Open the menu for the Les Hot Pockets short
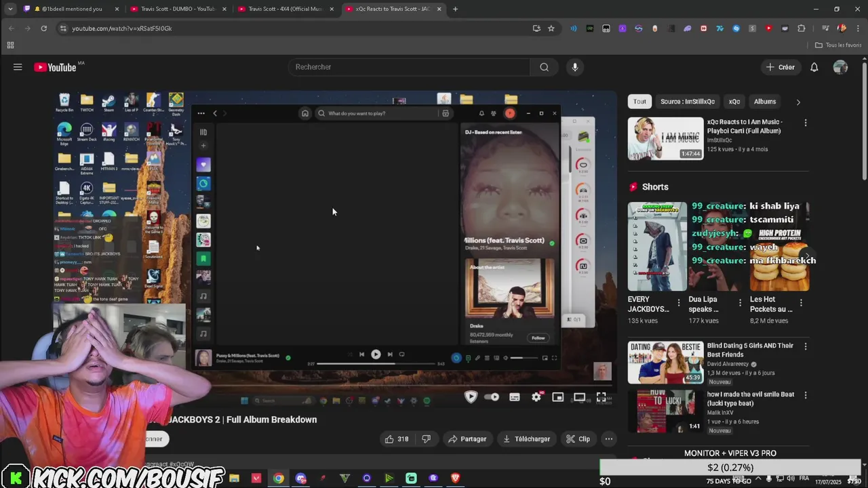 (801, 302)
